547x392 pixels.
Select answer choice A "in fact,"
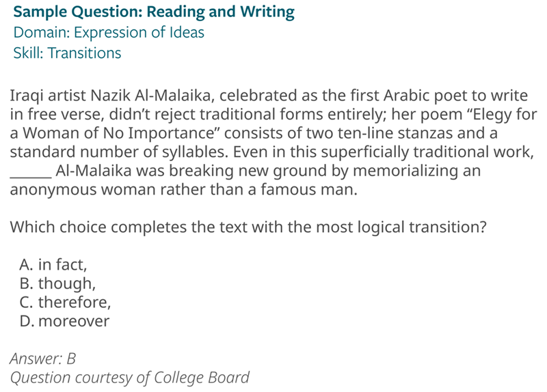54,264
